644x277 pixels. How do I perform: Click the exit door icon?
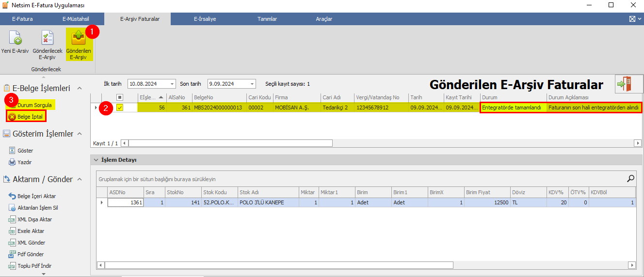click(x=625, y=84)
